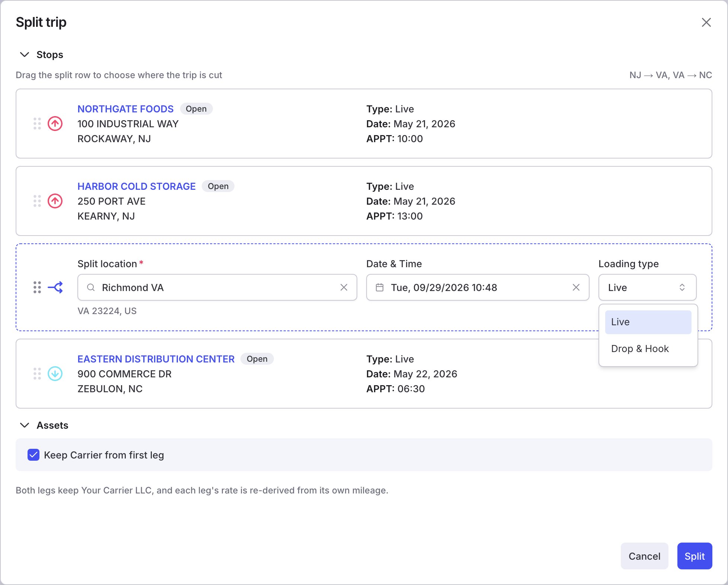The image size is (728, 585).
Task: Collapse the Stops section chevron
Action: click(x=25, y=55)
